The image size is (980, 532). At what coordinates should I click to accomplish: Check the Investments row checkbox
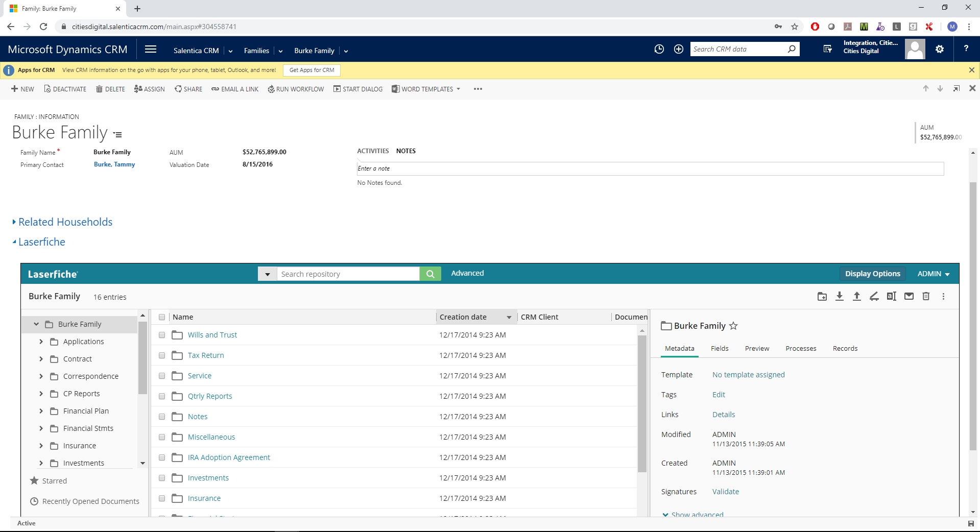click(x=162, y=478)
